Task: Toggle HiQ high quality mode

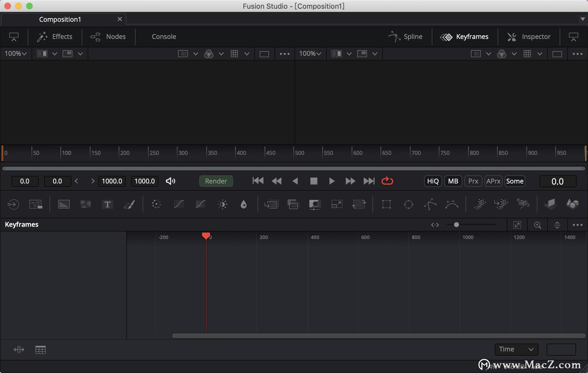Action: pos(433,181)
